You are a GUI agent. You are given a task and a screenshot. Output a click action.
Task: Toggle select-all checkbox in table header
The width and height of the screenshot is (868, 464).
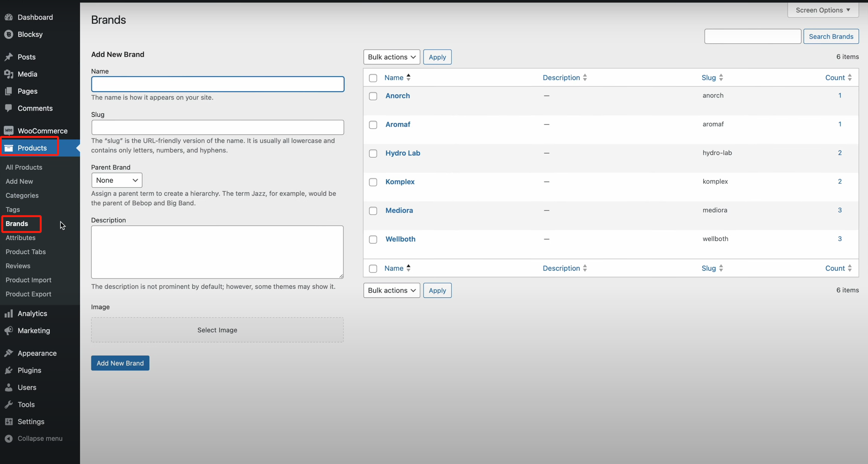(373, 78)
